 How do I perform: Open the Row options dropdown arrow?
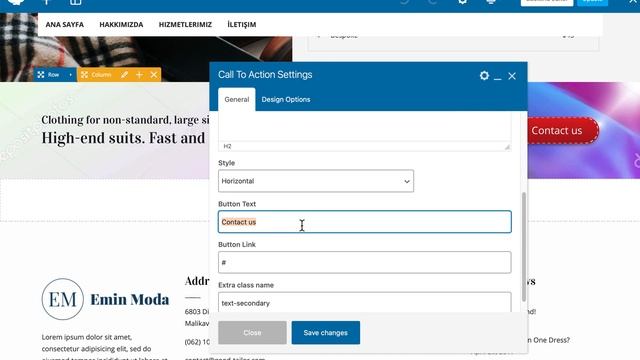pyautogui.click(x=70, y=75)
